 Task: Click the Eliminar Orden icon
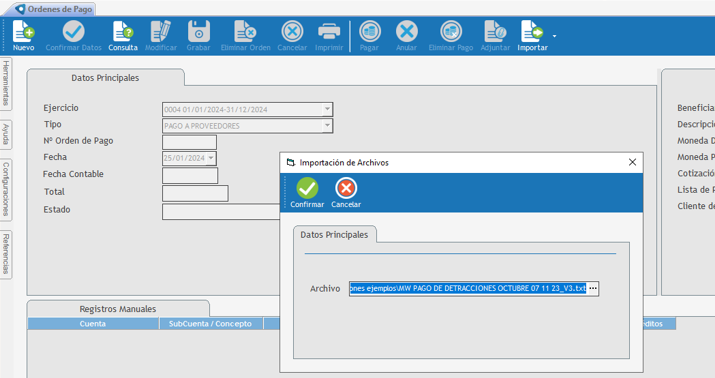click(x=245, y=32)
